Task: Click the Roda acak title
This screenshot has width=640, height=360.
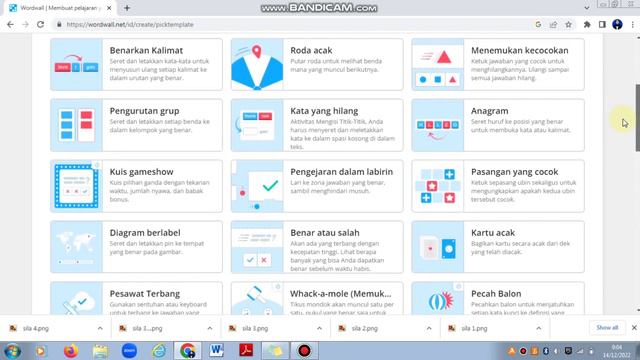Action: pyautogui.click(x=311, y=50)
